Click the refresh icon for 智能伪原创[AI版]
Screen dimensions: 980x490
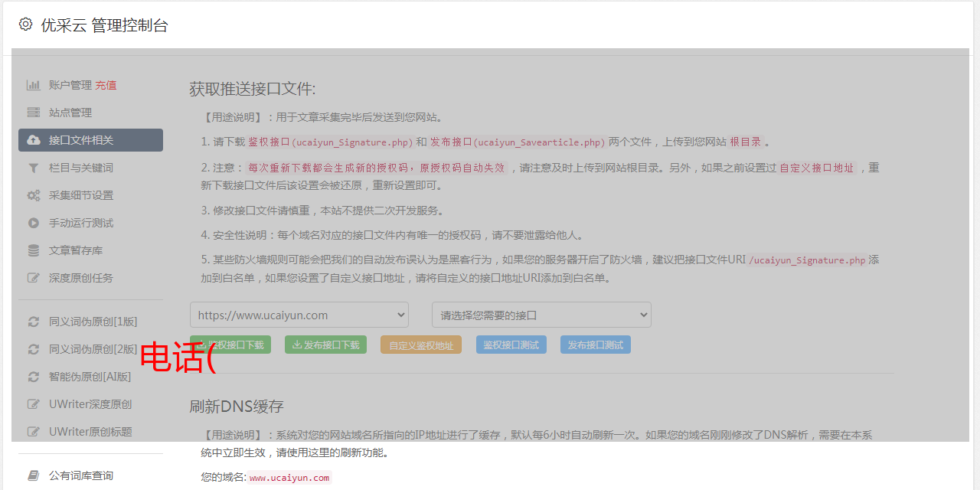click(34, 377)
